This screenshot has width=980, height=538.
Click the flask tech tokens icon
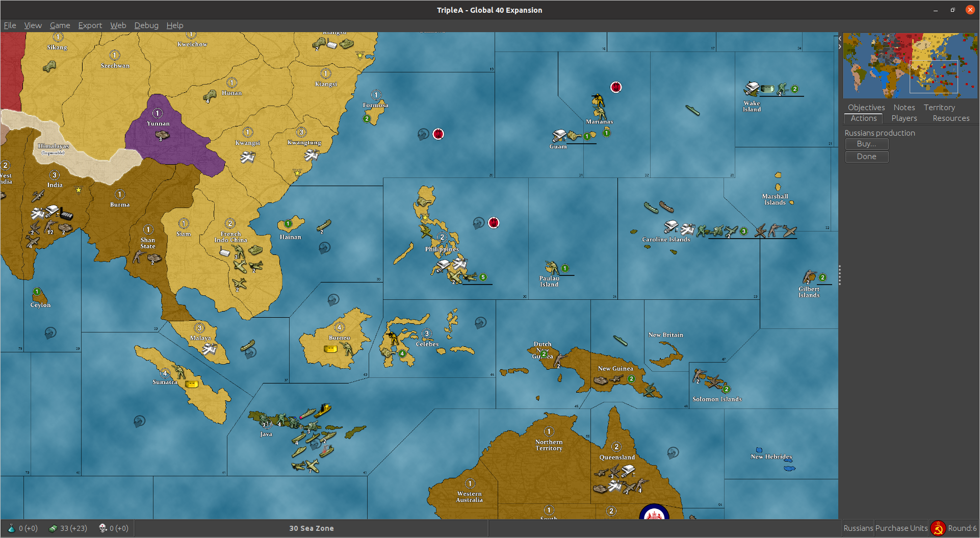tap(11, 528)
